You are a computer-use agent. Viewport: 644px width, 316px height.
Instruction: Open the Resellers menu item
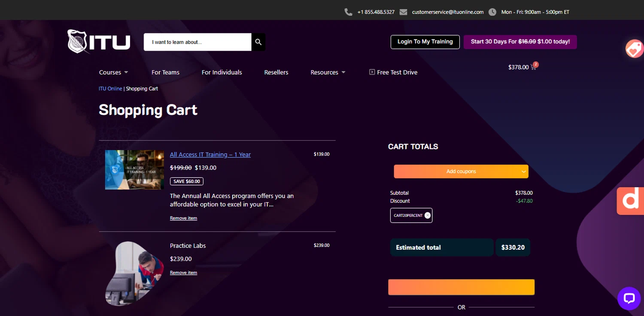(276, 72)
